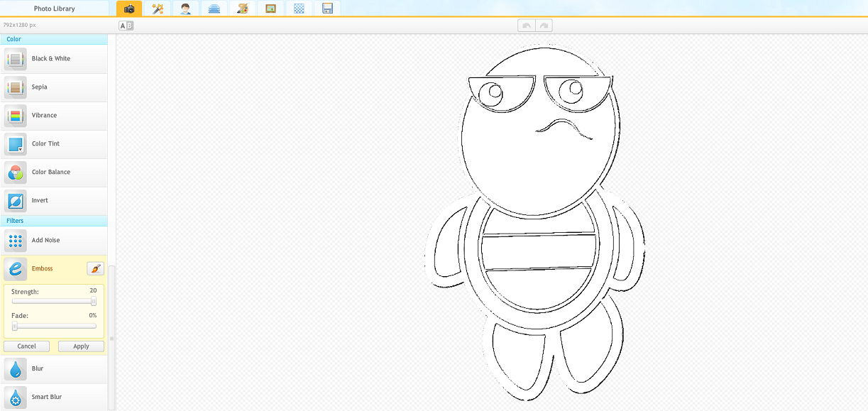This screenshot has height=411, width=868.
Task: Open the layers tab
Action: click(x=214, y=9)
